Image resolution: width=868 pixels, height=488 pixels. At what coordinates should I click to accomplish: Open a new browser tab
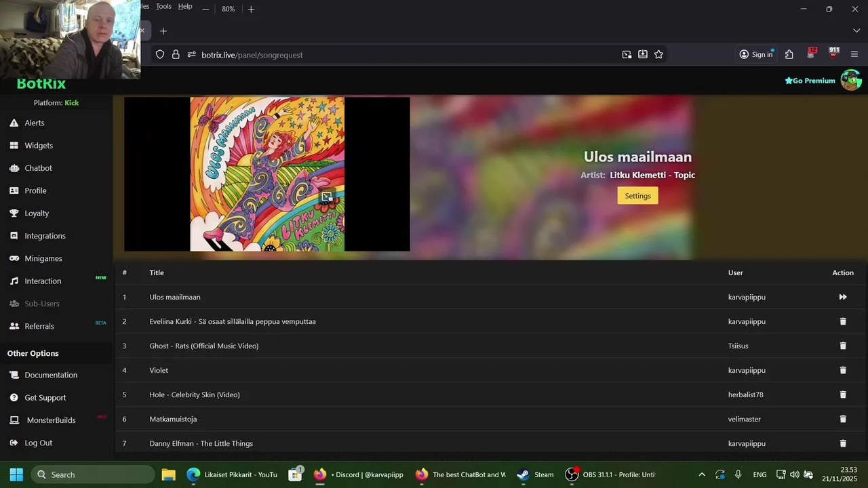[163, 31]
